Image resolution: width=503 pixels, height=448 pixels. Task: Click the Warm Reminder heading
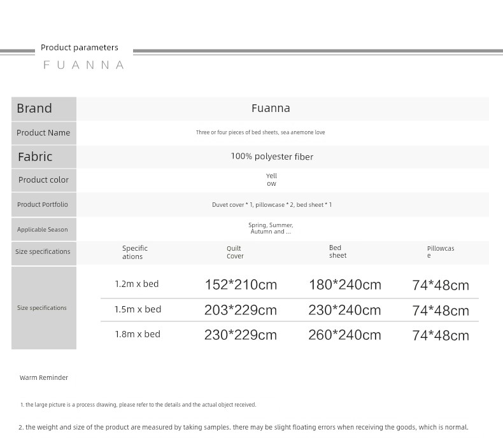click(x=44, y=377)
